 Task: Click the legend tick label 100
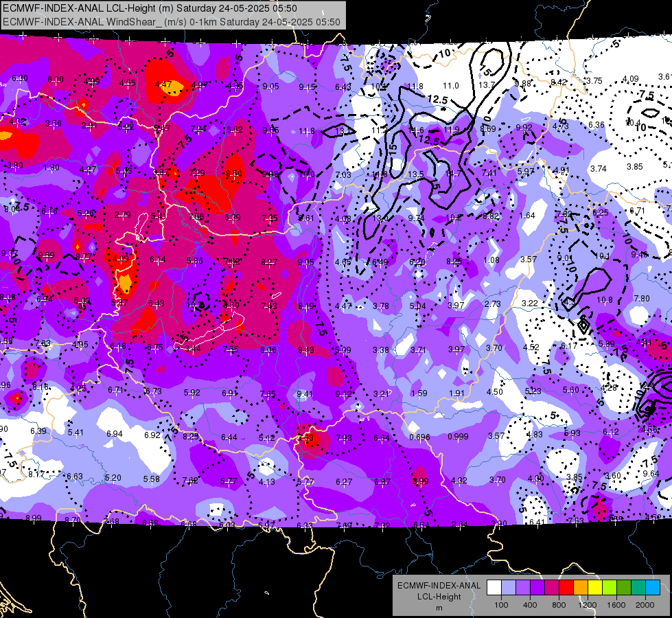pos(501,605)
